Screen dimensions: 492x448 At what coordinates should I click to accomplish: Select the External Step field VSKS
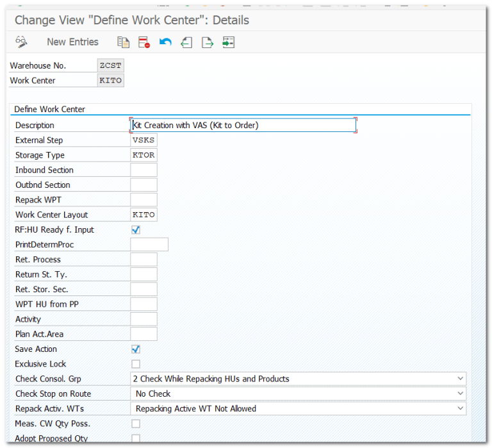coord(143,140)
